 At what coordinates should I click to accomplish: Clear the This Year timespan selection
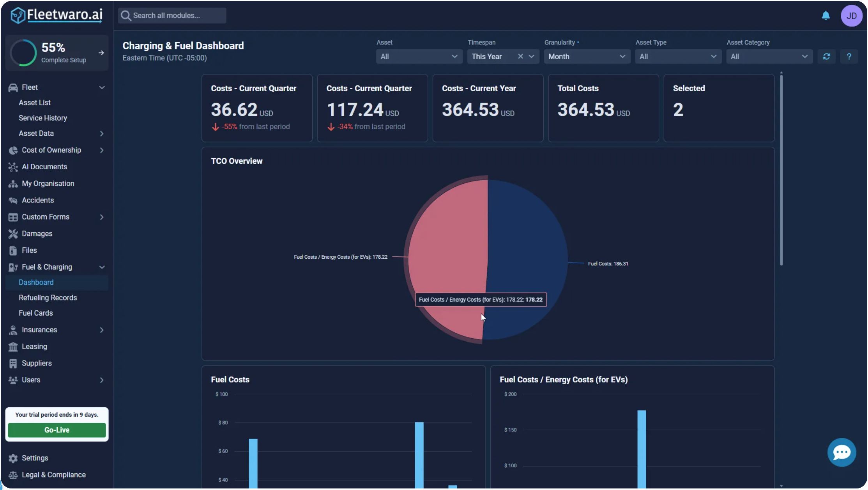click(x=520, y=57)
